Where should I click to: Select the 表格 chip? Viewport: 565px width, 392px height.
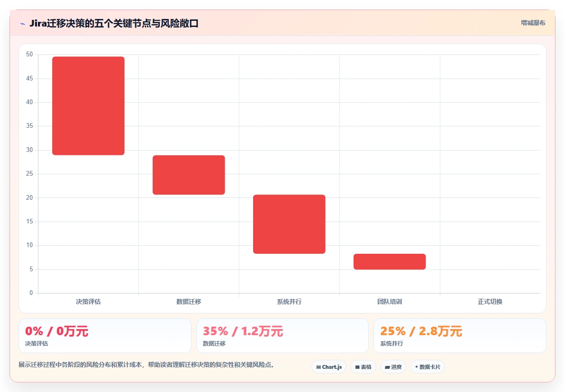pyautogui.click(x=363, y=367)
